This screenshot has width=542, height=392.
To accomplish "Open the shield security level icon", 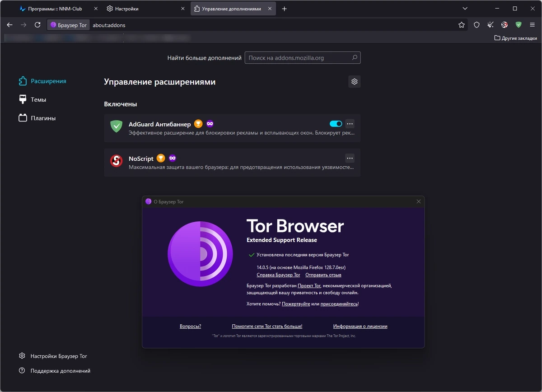I will click(477, 25).
